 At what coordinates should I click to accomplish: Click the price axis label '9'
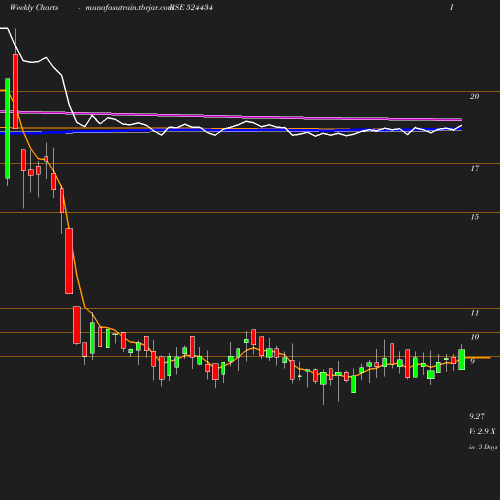[x=472, y=361]
